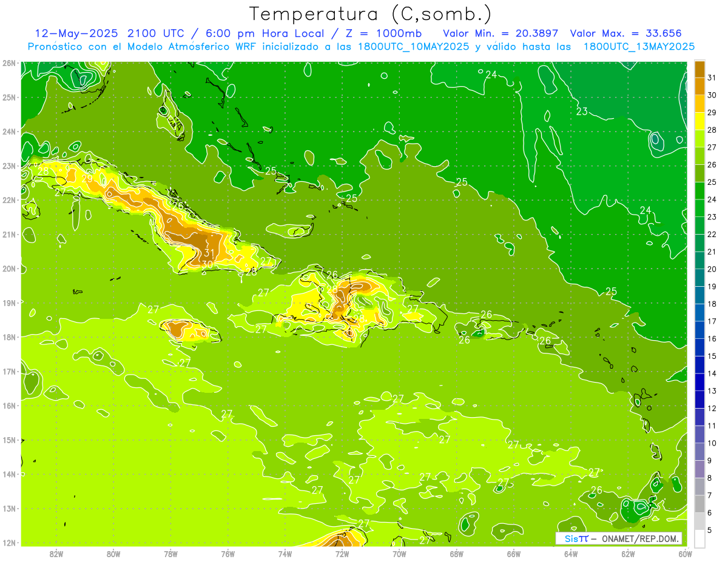Image resolution: width=728 pixels, height=562 pixels.
Task: Click legend label '28' beside color bar
Action: pos(712,130)
